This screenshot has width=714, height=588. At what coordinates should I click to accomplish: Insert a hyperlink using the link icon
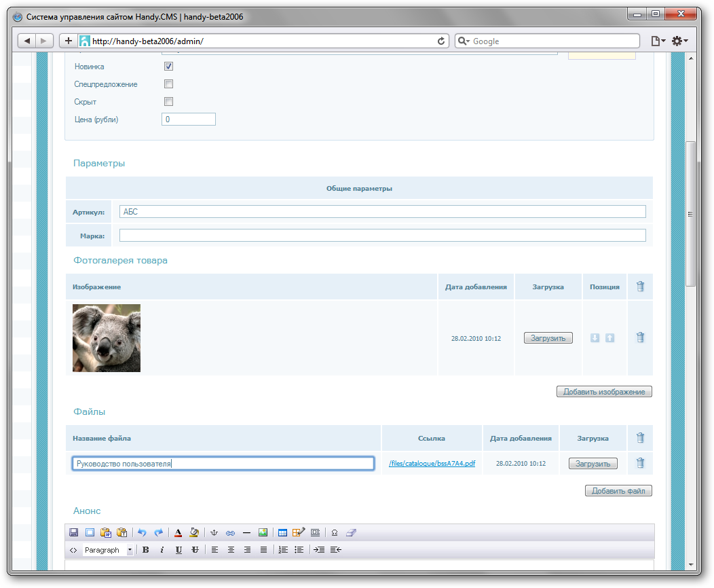pyautogui.click(x=230, y=533)
